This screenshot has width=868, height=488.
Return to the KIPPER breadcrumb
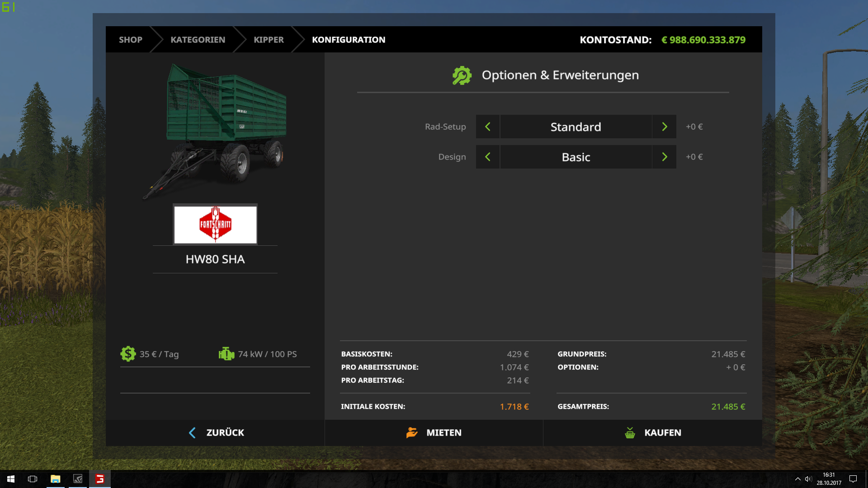(269, 40)
